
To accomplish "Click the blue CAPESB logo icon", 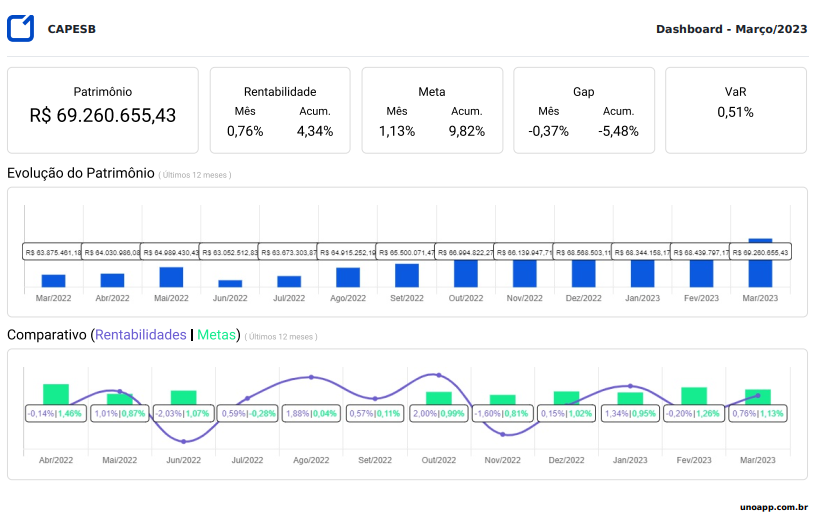I will [x=21, y=29].
